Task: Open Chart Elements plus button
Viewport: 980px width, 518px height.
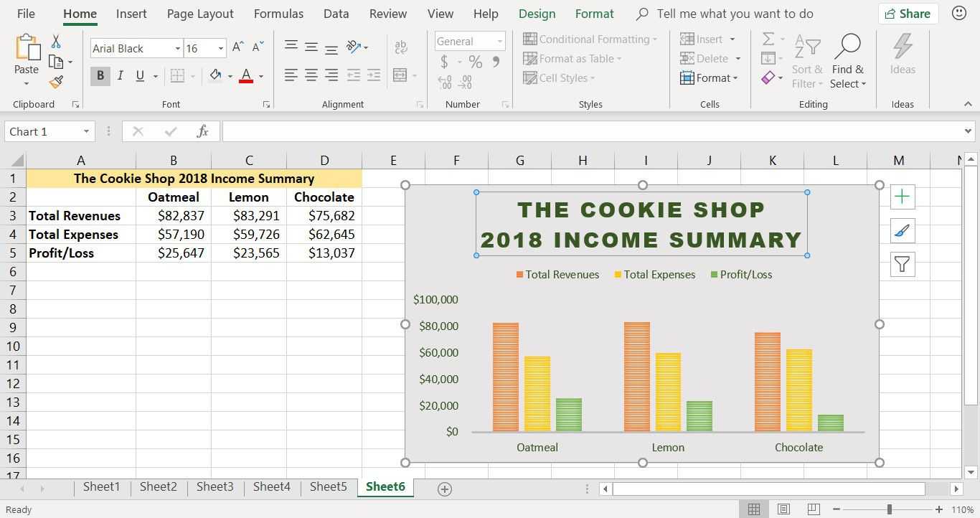Action: tap(902, 197)
